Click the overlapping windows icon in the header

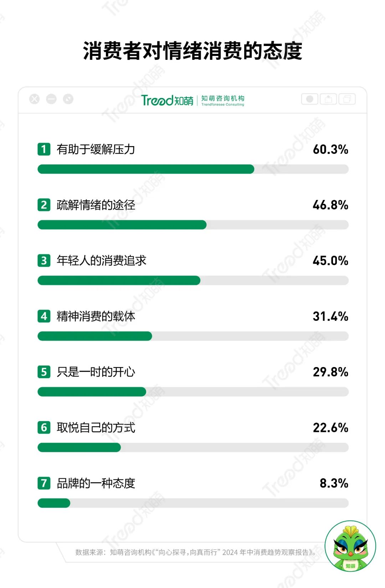click(x=347, y=99)
